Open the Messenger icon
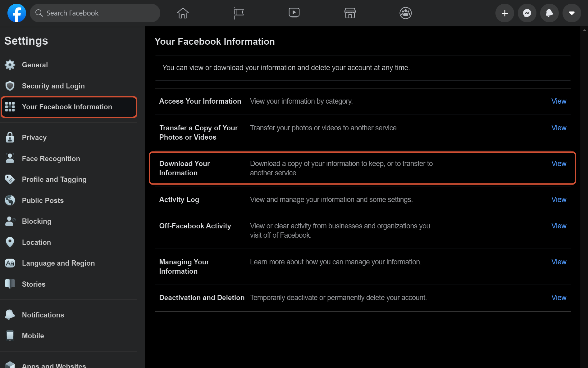Viewport: 588px width, 368px height. (527, 13)
